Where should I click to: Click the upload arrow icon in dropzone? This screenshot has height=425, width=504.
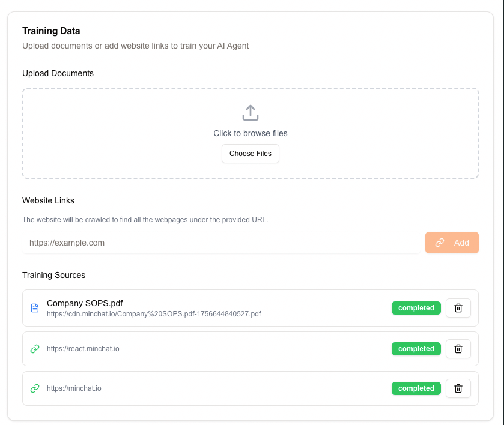click(x=250, y=113)
